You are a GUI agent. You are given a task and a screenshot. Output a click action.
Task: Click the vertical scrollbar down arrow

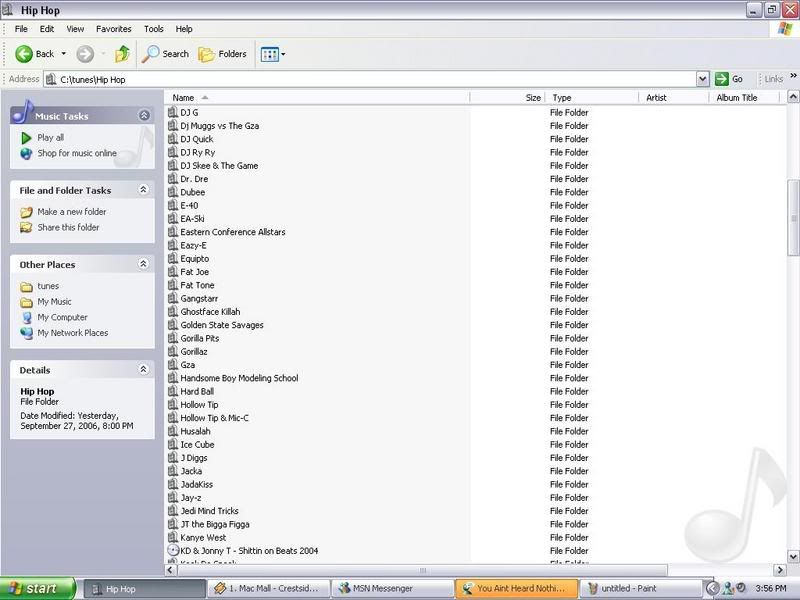click(x=793, y=557)
